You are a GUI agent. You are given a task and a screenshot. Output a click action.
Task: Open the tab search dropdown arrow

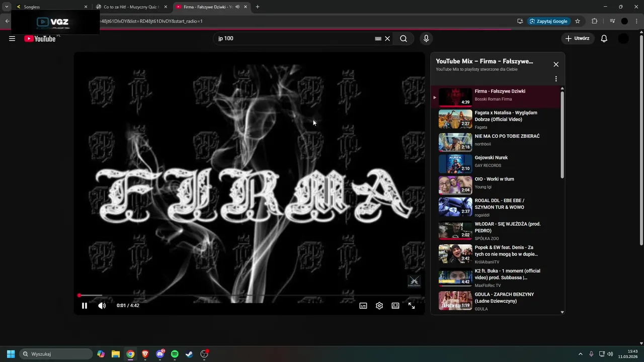click(x=7, y=7)
